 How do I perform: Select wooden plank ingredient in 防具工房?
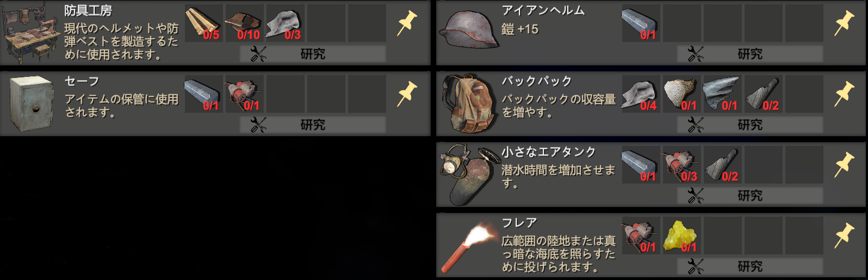click(x=204, y=23)
